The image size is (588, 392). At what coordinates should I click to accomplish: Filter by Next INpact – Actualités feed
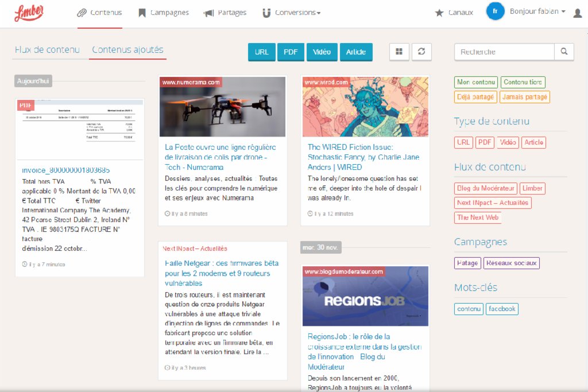(493, 203)
